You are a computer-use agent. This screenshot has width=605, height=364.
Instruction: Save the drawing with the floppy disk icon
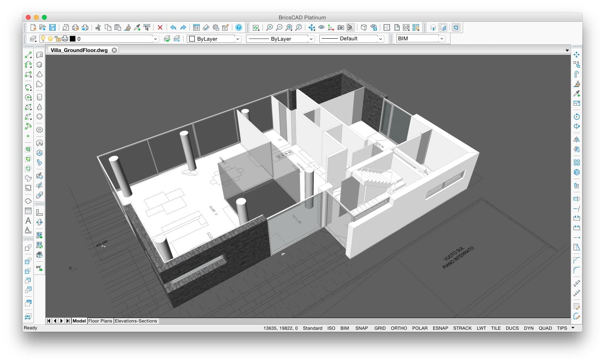pos(52,27)
